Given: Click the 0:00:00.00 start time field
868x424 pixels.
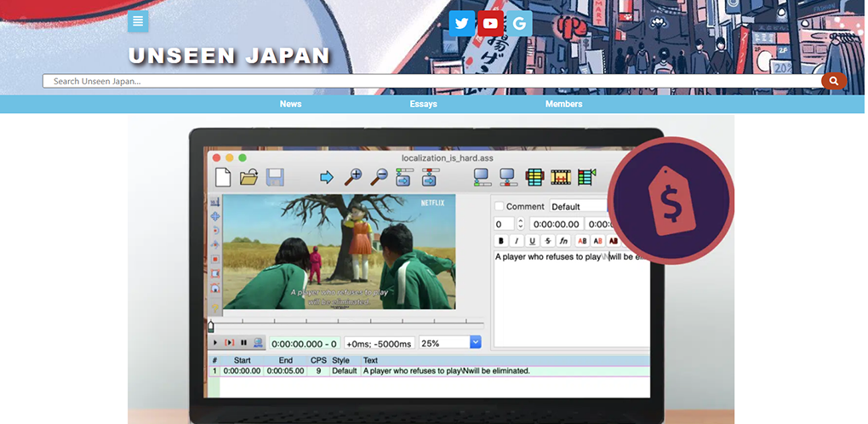Looking at the screenshot, I should pyautogui.click(x=556, y=224).
